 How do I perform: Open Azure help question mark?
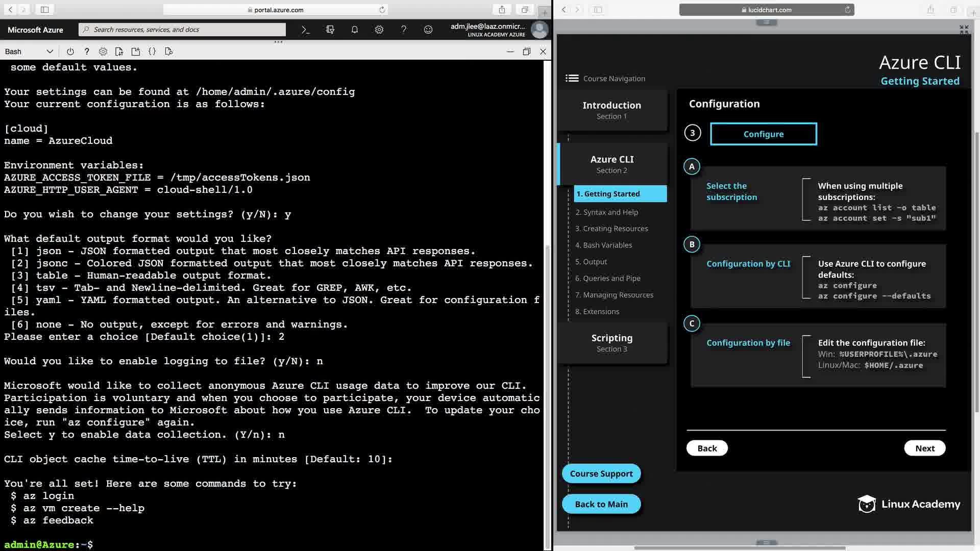click(x=403, y=30)
